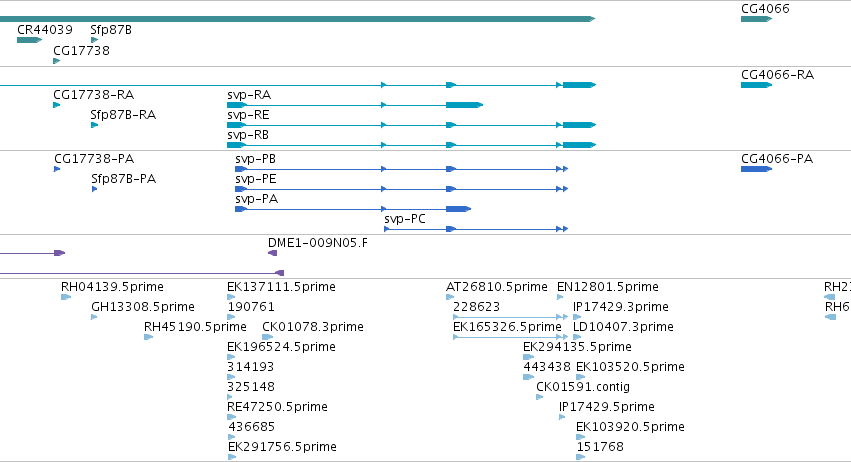
Task: Click the 436685 EST label
Action: 251,427
